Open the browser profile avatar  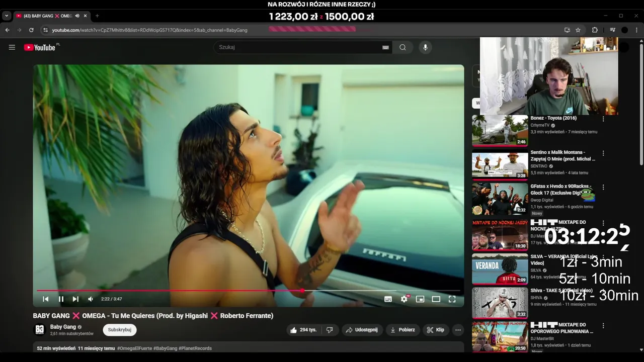pyautogui.click(x=624, y=30)
